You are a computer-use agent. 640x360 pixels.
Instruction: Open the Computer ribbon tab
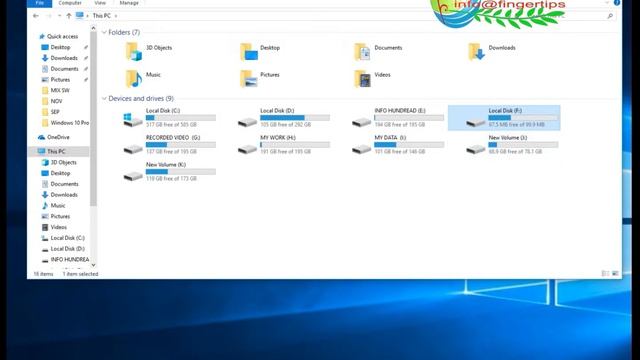(70, 3)
